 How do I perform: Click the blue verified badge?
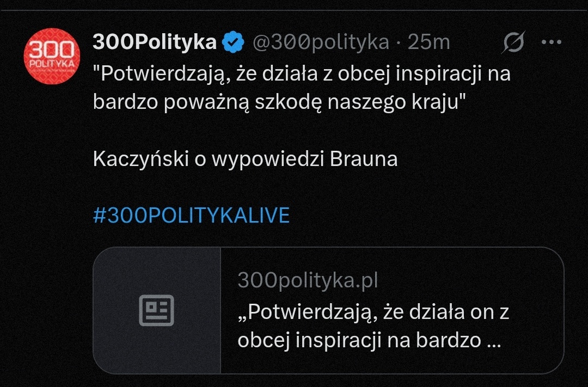coord(234,42)
